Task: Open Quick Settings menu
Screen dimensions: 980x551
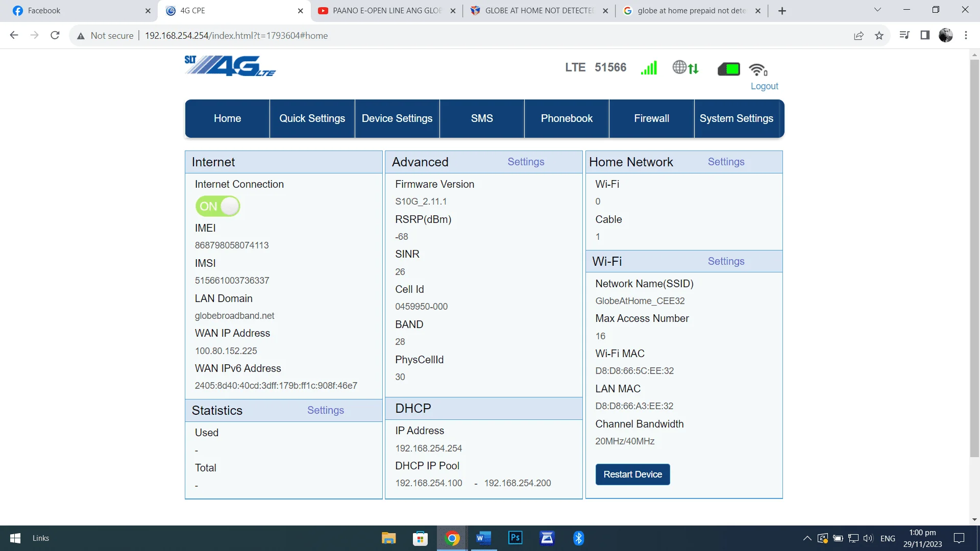Action: (312, 118)
